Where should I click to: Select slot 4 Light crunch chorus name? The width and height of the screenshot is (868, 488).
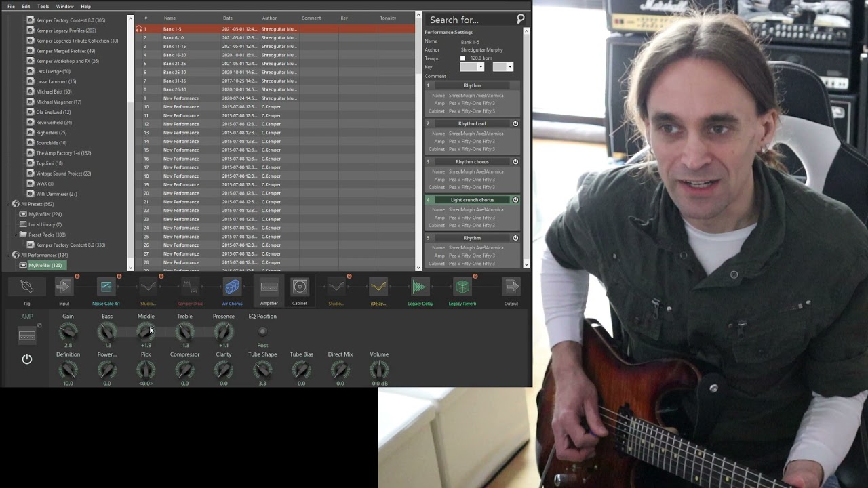[x=472, y=200]
